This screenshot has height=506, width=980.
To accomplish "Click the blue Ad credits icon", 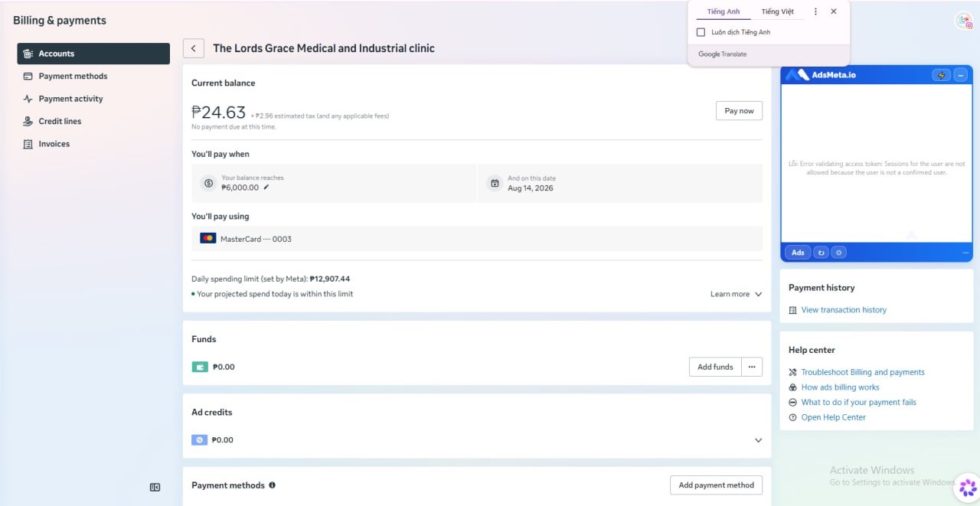I will 199,440.
